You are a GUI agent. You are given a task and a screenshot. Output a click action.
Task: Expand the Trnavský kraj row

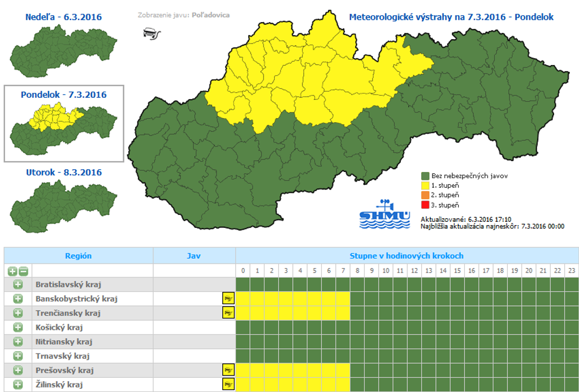pos(18,356)
